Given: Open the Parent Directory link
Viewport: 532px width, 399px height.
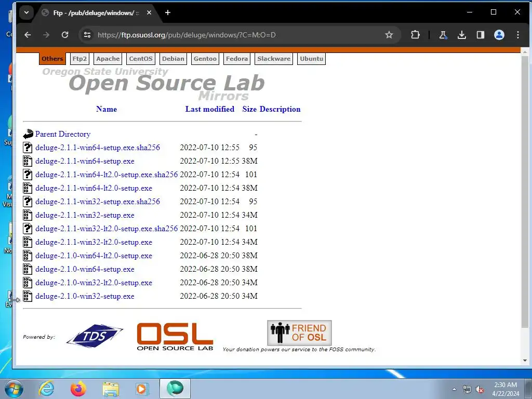Looking at the screenshot, I should [63, 134].
